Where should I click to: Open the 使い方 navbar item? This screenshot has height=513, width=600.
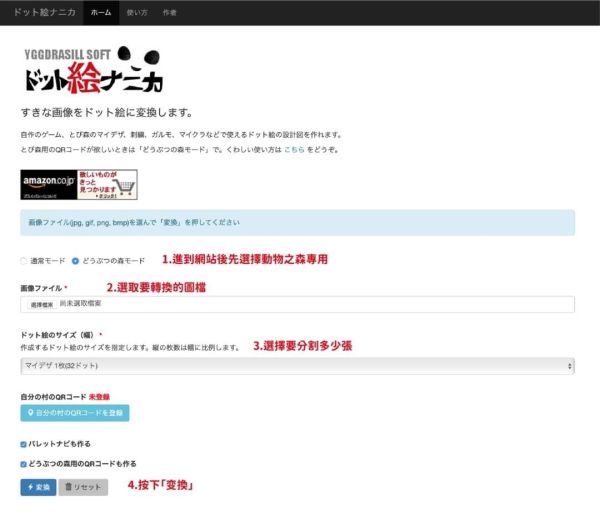[137, 13]
